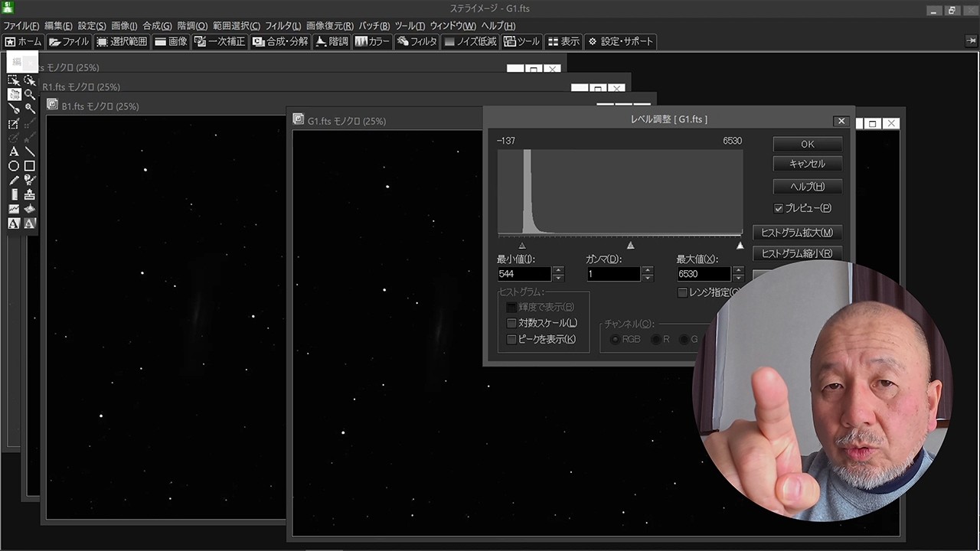Viewport: 980px width, 551px height.
Task: Open the バッチ(B) menu
Action: (374, 26)
